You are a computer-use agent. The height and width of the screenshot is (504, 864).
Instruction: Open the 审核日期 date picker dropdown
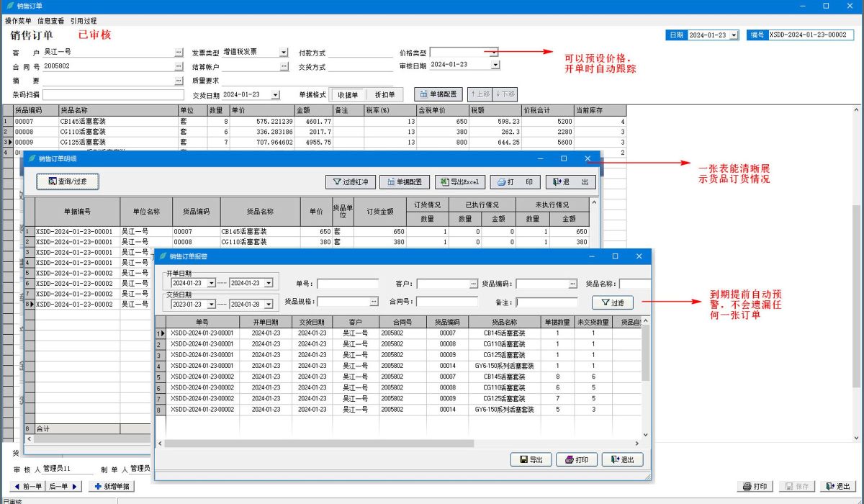click(x=495, y=65)
